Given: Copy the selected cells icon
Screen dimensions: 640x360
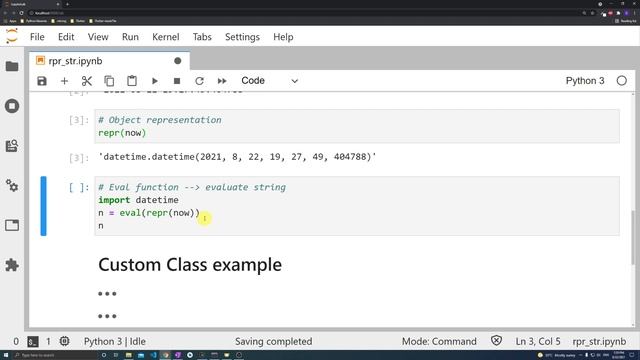Looking at the screenshot, I should 109,81.
